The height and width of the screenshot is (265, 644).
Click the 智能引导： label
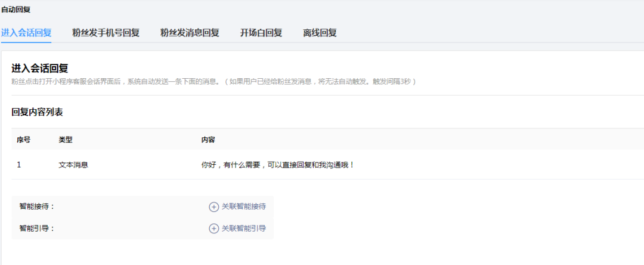point(37,229)
